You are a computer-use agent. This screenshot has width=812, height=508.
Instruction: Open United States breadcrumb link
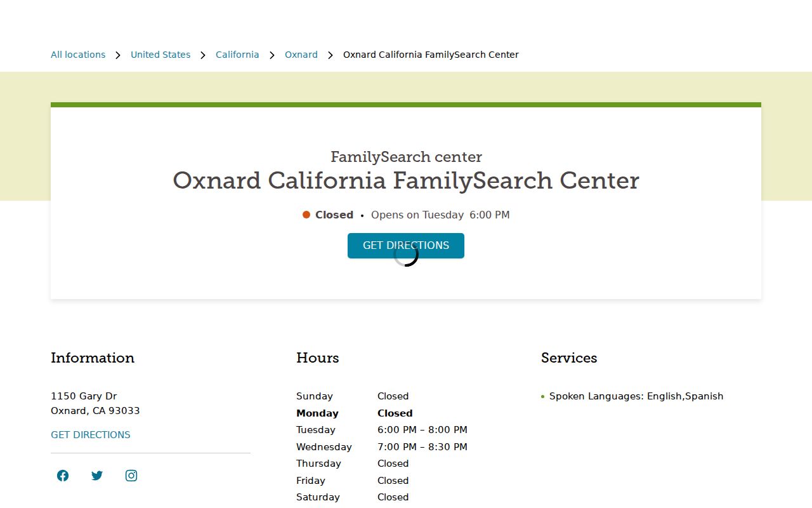(x=160, y=55)
